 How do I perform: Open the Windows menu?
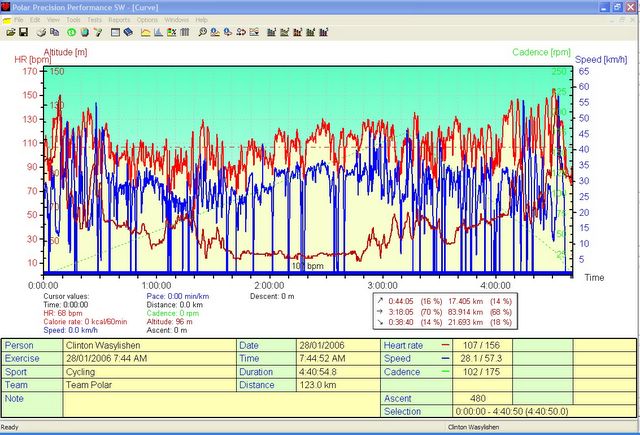click(x=177, y=20)
